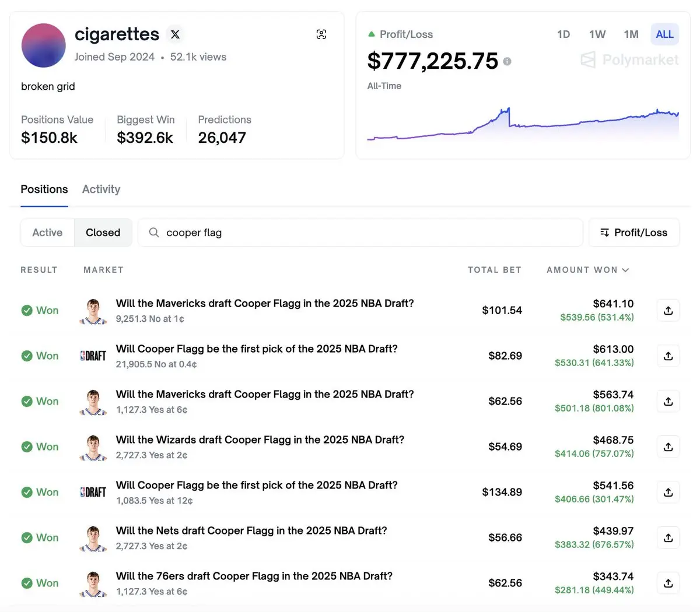Click the 52.1k views text
The width and height of the screenshot is (700, 612).
pyautogui.click(x=198, y=57)
